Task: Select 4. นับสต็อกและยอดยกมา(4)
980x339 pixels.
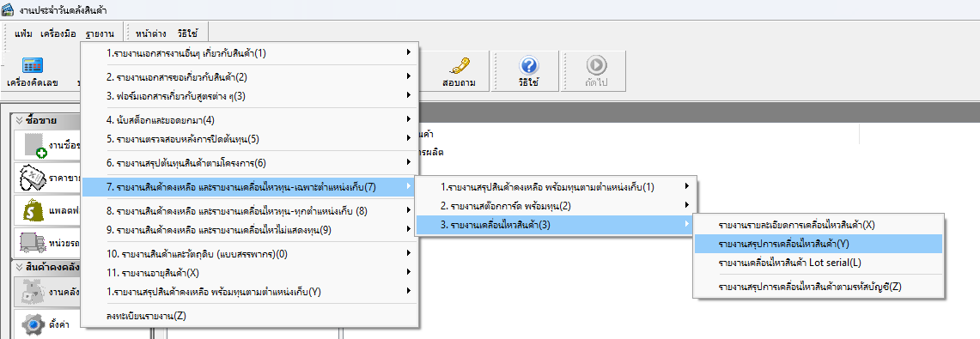Action: 250,119
